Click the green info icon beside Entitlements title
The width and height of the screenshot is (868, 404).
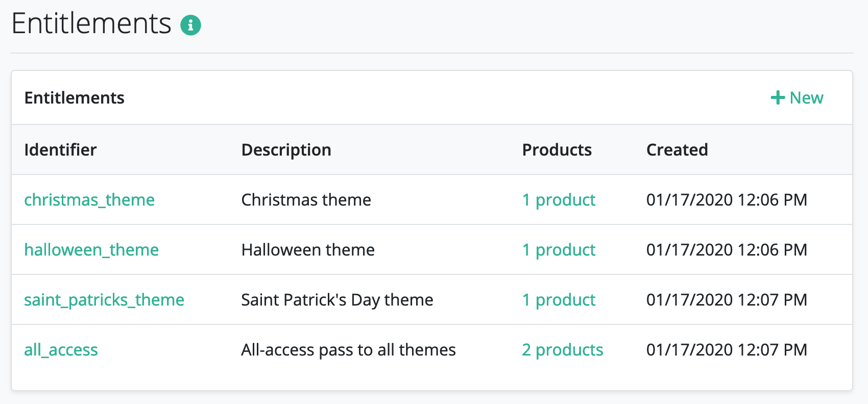[190, 24]
